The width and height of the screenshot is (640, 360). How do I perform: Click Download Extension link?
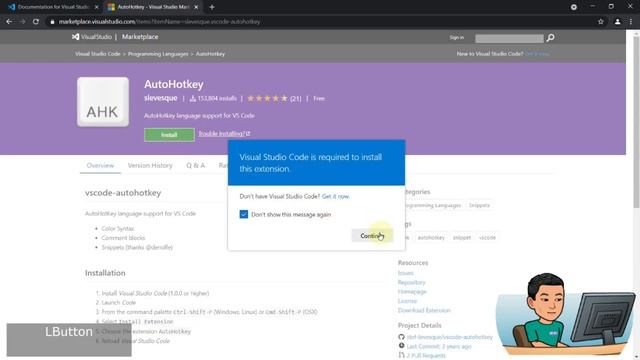[424, 310]
